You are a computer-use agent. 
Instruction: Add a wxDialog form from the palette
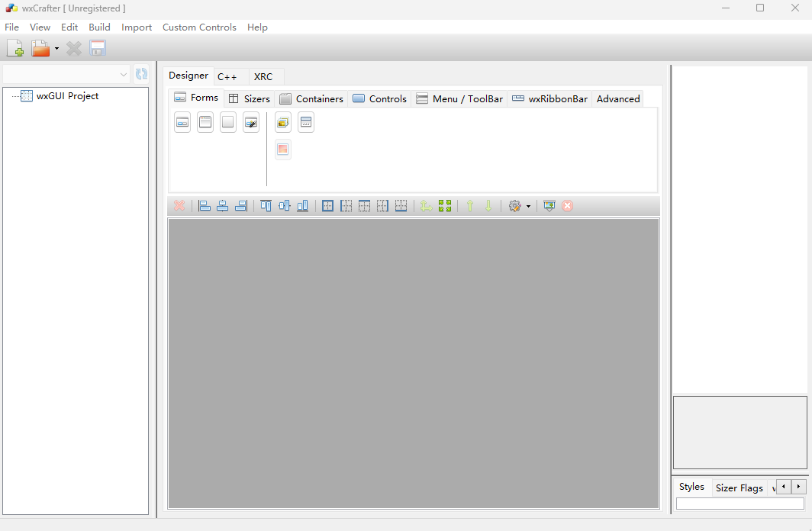tap(182, 122)
